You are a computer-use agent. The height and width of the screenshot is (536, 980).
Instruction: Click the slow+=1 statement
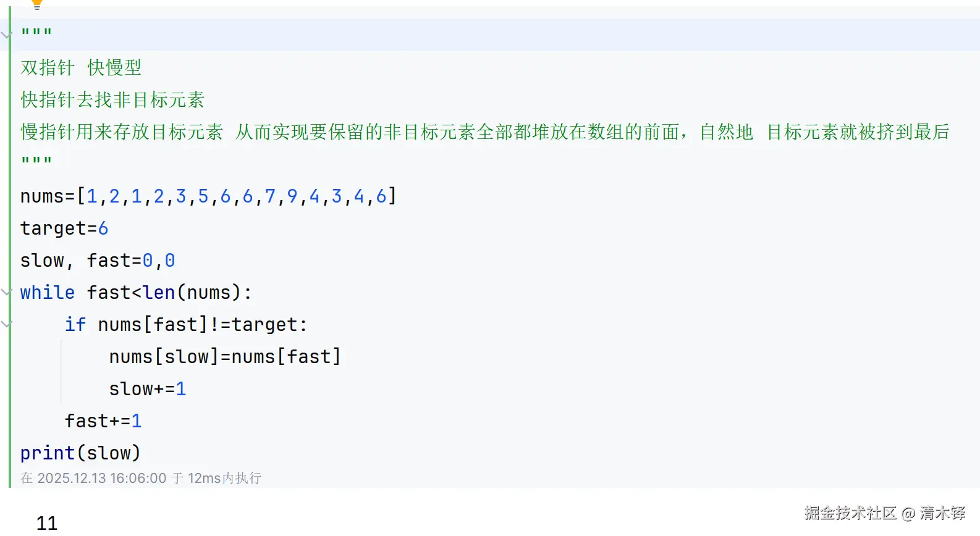(x=148, y=388)
